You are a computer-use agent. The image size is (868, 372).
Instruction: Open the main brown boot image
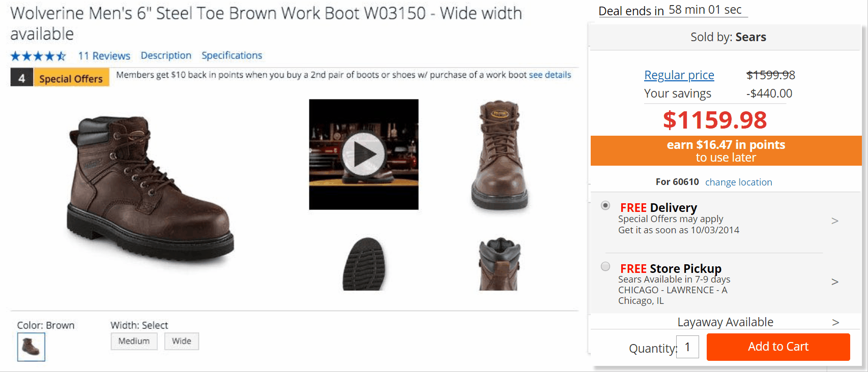click(x=151, y=189)
